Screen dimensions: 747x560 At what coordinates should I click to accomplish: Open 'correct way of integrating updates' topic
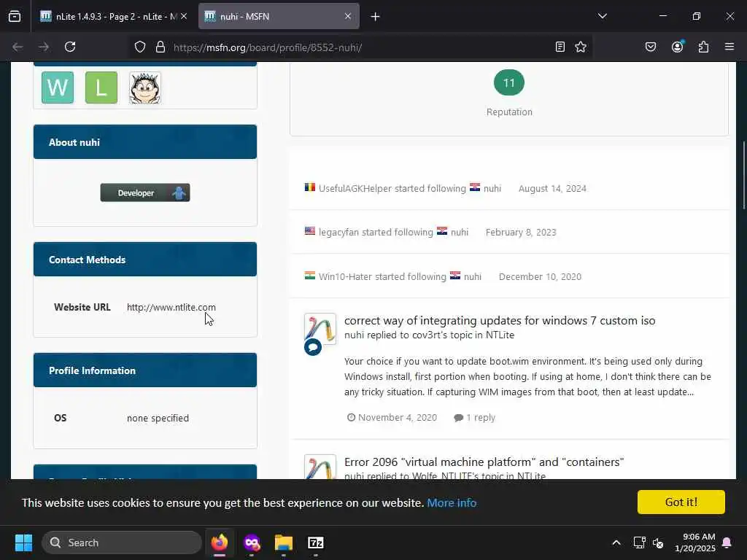coord(500,321)
